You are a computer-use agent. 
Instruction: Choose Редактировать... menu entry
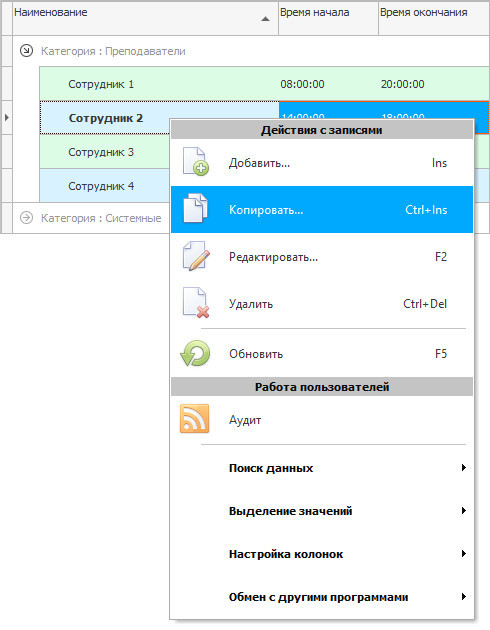coord(322,256)
